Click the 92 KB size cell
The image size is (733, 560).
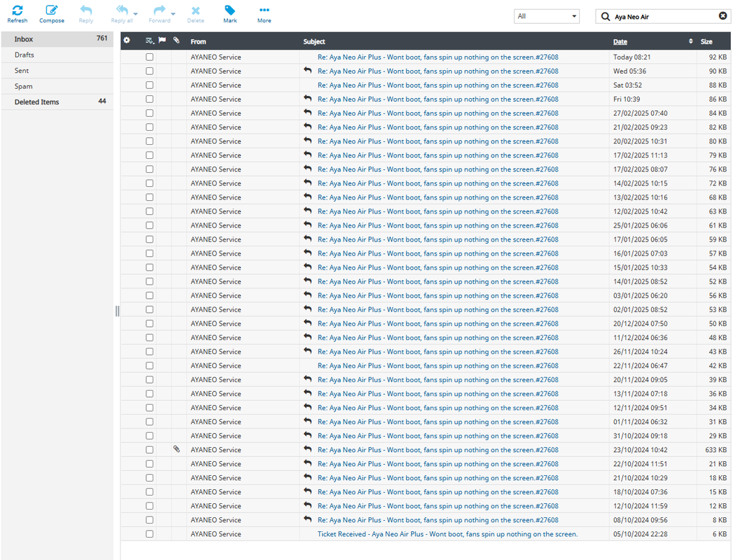718,57
